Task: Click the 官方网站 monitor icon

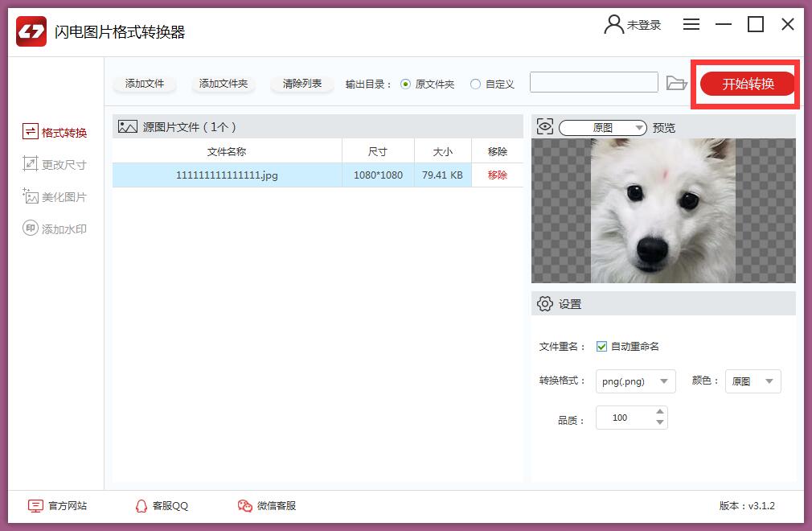Action: point(35,505)
